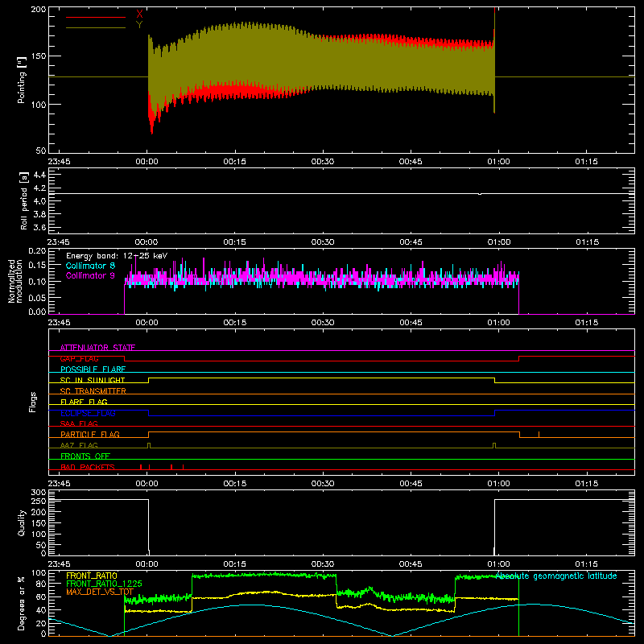
Task: Click the Roll period axis title
Action: [24, 200]
